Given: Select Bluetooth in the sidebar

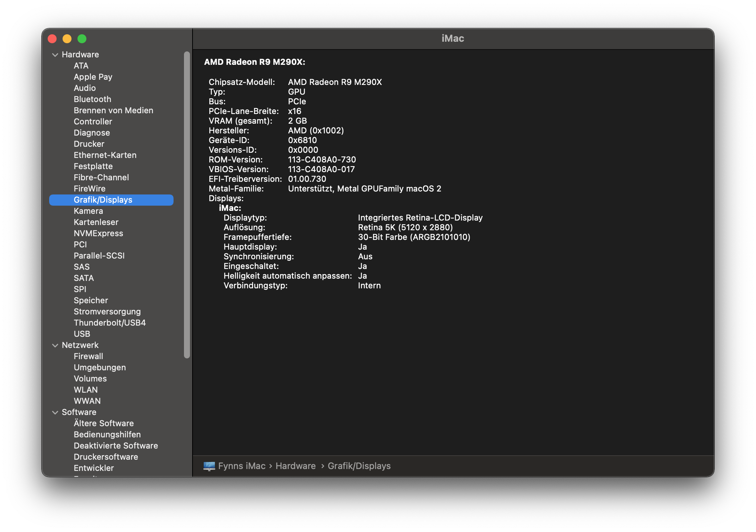Looking at the screenshot, I should (92, 99).
